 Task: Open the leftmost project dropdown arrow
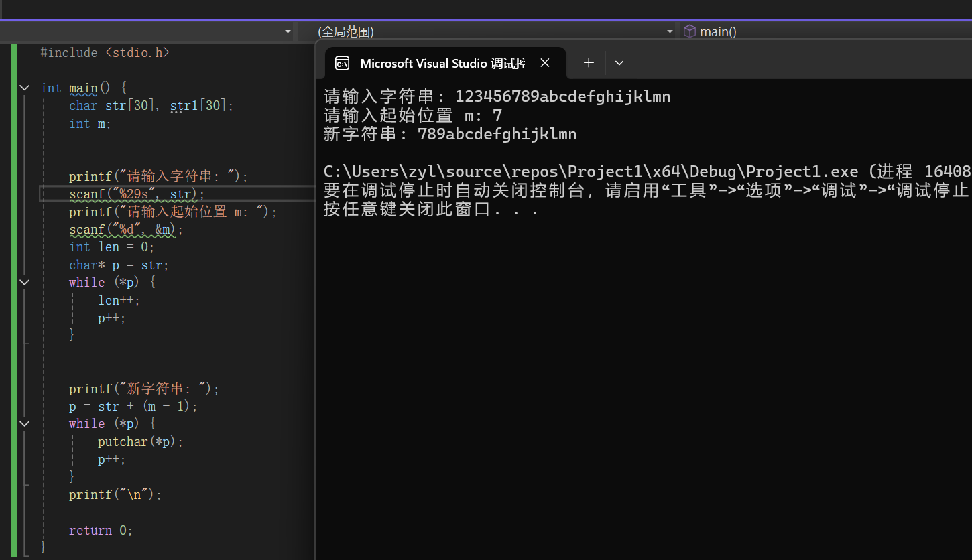pos(288,31)
